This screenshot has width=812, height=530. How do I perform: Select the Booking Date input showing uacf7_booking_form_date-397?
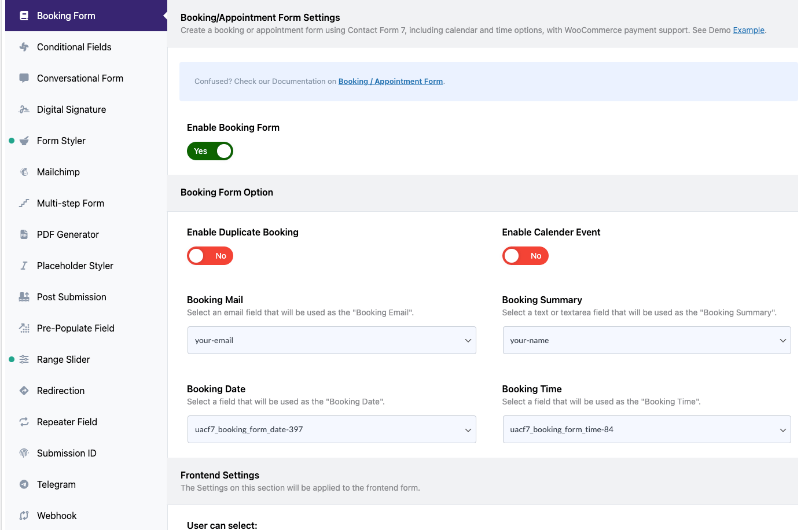pos(332,429)
